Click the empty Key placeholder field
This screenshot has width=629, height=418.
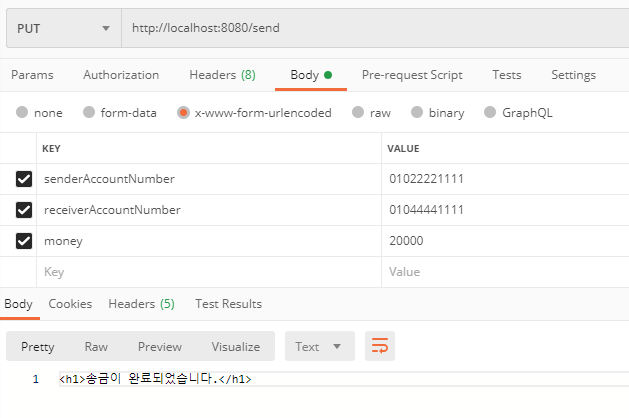[x=209, y=272]
